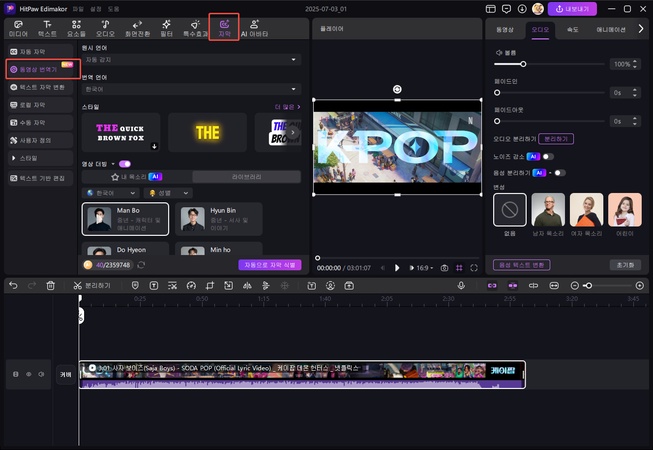
Task: Click the fit timeline to width icon
Action: coord(554,286)
